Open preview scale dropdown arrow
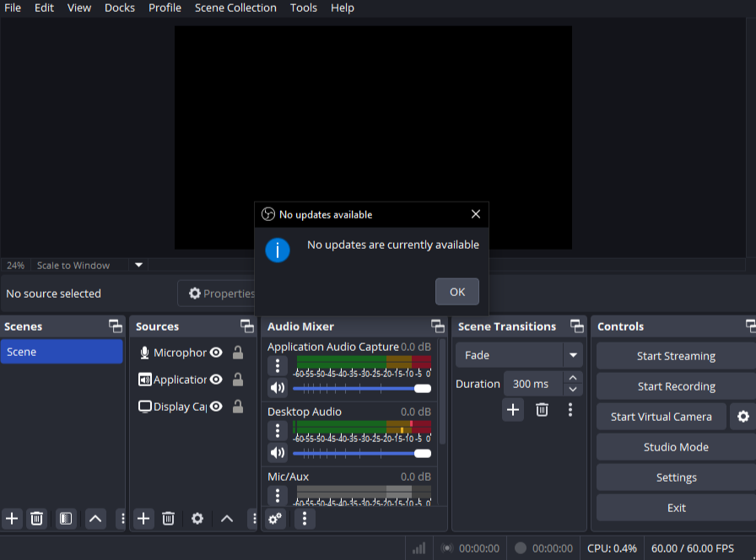 139,265
